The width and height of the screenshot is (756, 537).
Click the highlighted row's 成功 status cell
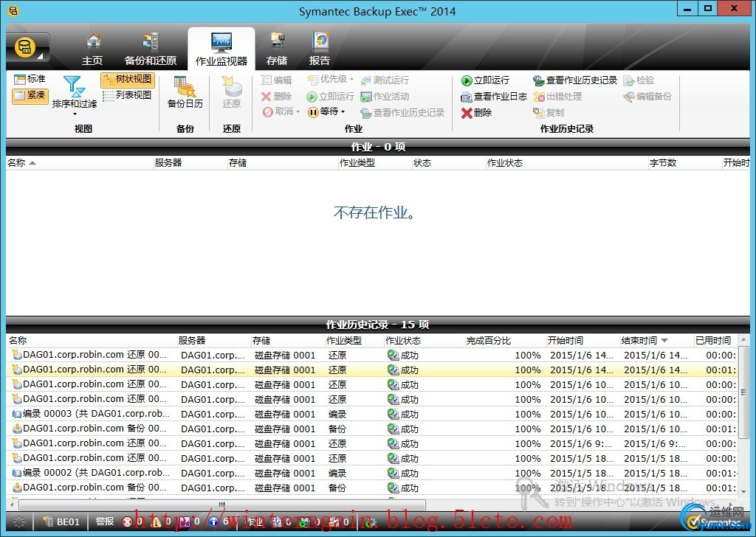point(403,370)
